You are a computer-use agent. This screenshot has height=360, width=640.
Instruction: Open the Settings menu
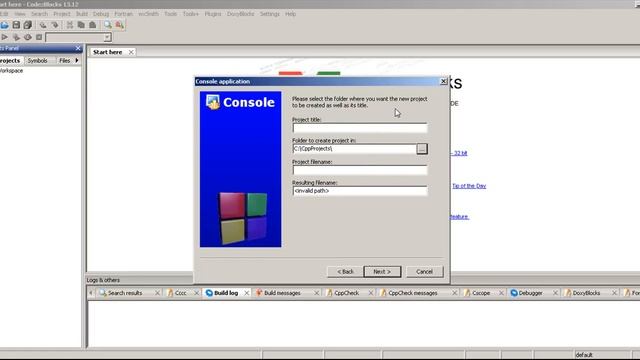270,14
